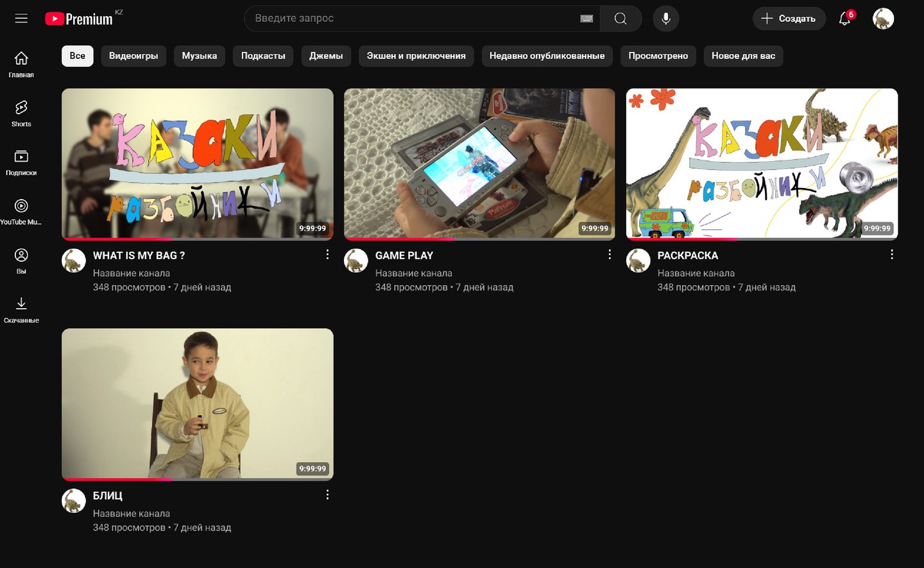924x568 pixels.
Task: Select the Подкасты filter chip
Action: [x=263, y=56]
